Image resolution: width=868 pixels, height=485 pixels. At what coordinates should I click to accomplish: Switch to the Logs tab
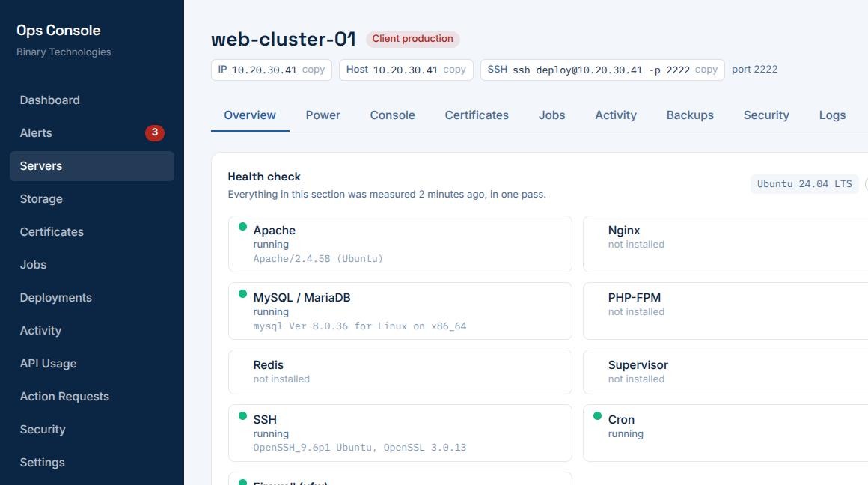point(832,115)
